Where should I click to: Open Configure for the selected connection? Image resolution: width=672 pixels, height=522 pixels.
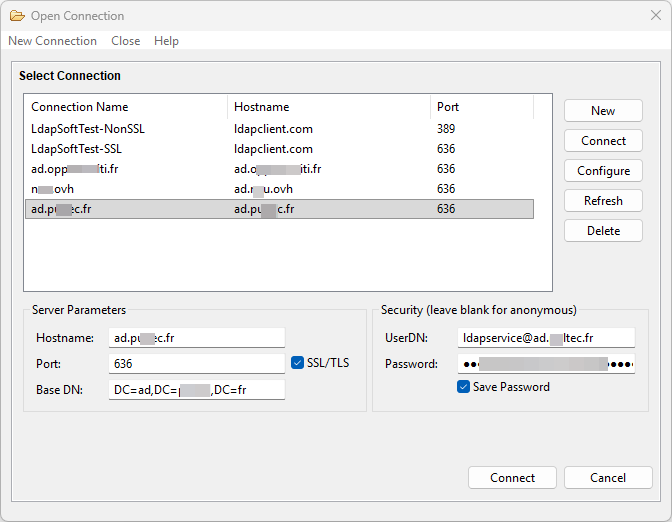click(603, 171)
